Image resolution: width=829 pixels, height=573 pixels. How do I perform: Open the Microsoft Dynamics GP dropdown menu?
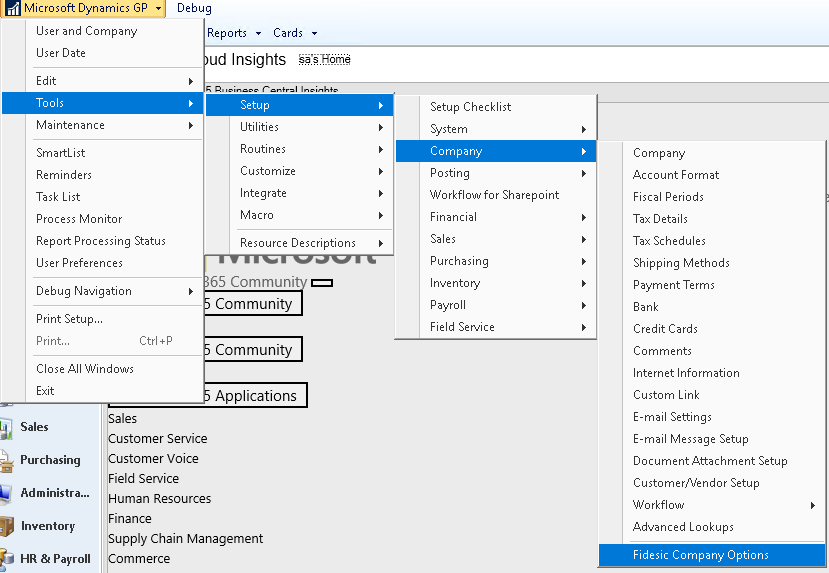click(x=83, y=8)
